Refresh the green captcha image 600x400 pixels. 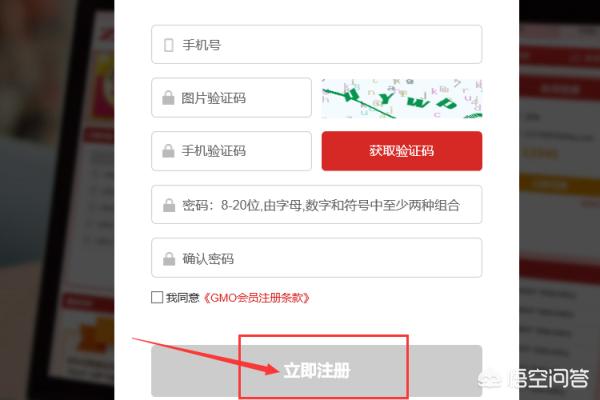402,98
